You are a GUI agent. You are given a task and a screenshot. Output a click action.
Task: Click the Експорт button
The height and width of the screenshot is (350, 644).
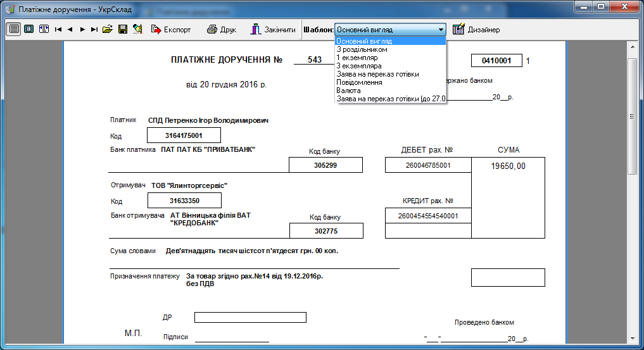171,29
